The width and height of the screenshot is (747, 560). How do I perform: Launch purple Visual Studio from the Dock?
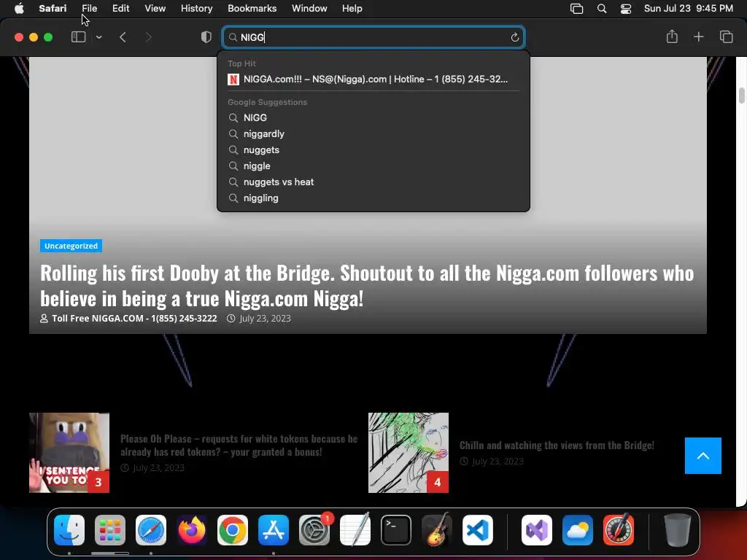[537, 530]
